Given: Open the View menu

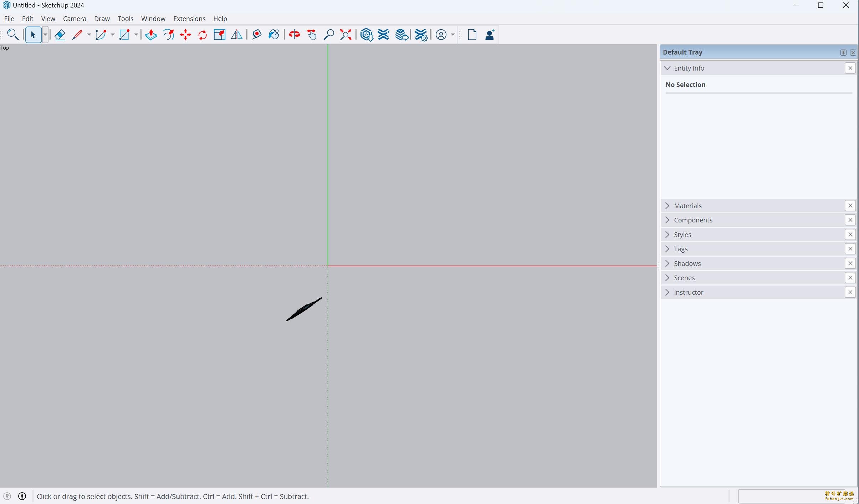Looking at the screenshot, I should point(48,19).
